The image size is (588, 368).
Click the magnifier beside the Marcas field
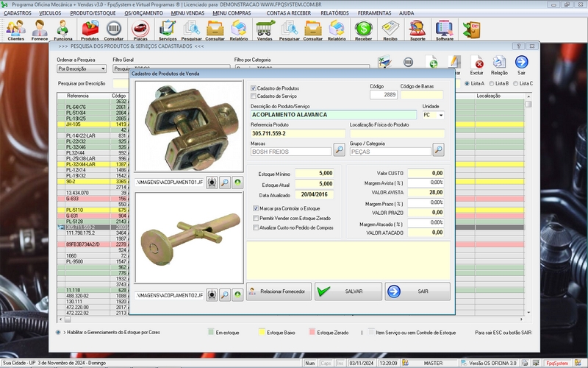coord(339,150)
